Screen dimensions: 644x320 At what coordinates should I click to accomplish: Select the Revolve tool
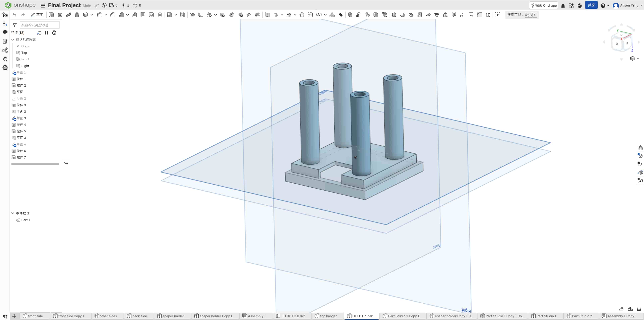[x=60, y=15]
